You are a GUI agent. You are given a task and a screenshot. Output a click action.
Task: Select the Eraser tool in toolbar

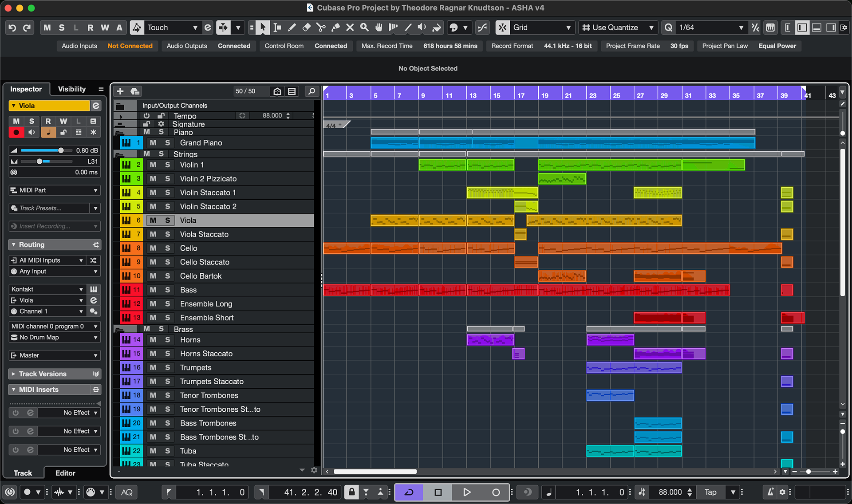[x=306, y=28]
